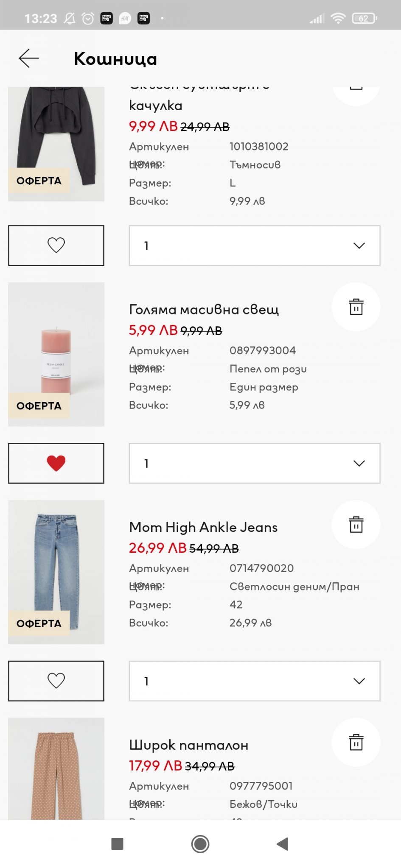Tap the Wi-Fi status icon
Image resolution: width=401 pixels, height=868 pixels.
click(338, 18)
